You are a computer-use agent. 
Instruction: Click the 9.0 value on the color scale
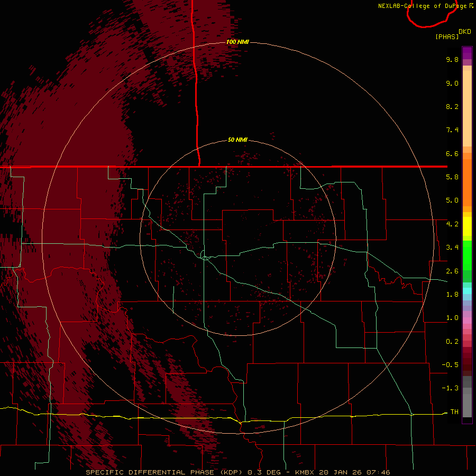452,83
